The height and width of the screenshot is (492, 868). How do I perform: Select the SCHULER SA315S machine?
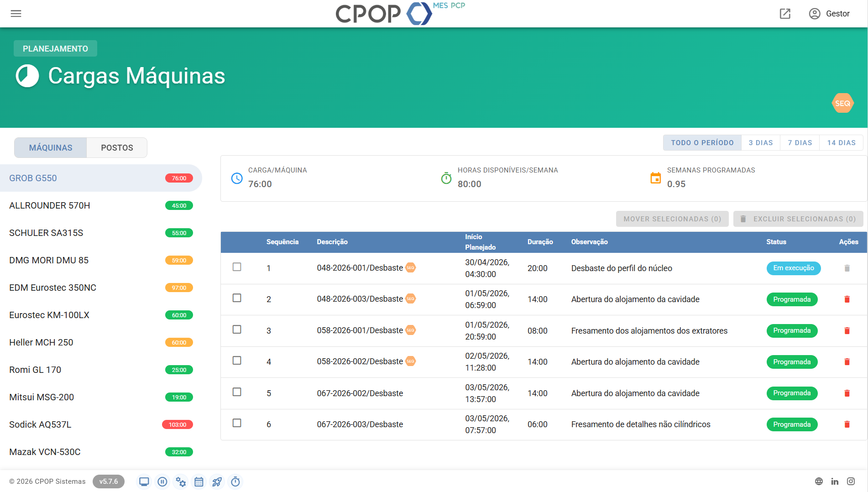(x=101, y=233)
